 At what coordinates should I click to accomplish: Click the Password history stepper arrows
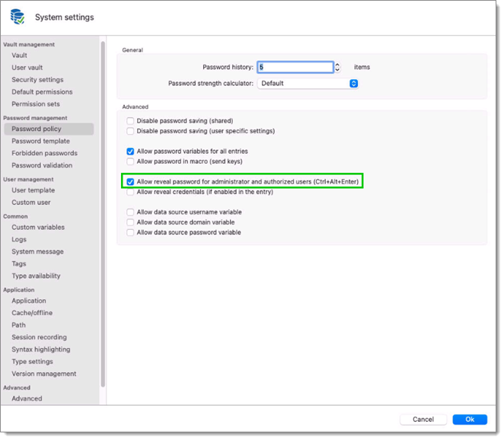pyautogui.click(x=337, y=67)
